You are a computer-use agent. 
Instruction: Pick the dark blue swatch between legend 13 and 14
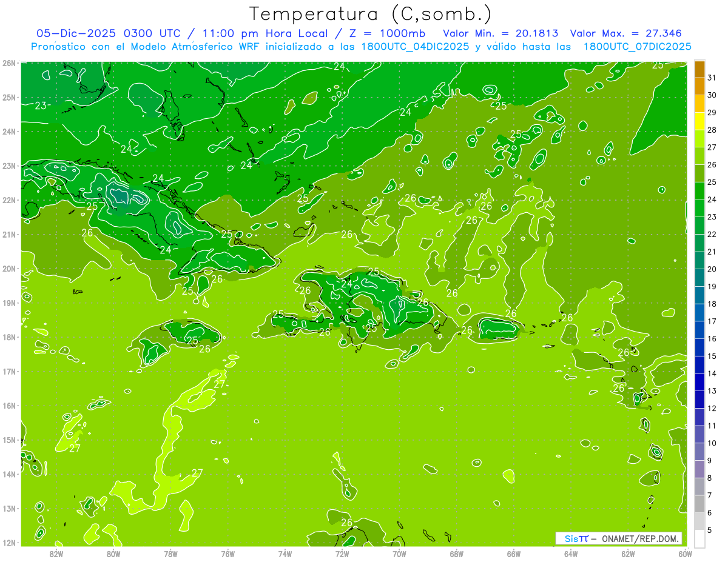pyautogui.click(x=700, y=382)
